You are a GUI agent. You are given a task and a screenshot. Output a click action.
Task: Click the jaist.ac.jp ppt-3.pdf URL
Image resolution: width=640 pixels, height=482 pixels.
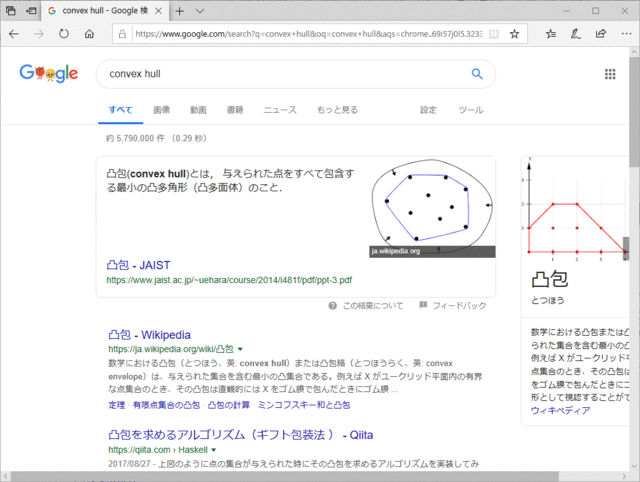[229, 280]
